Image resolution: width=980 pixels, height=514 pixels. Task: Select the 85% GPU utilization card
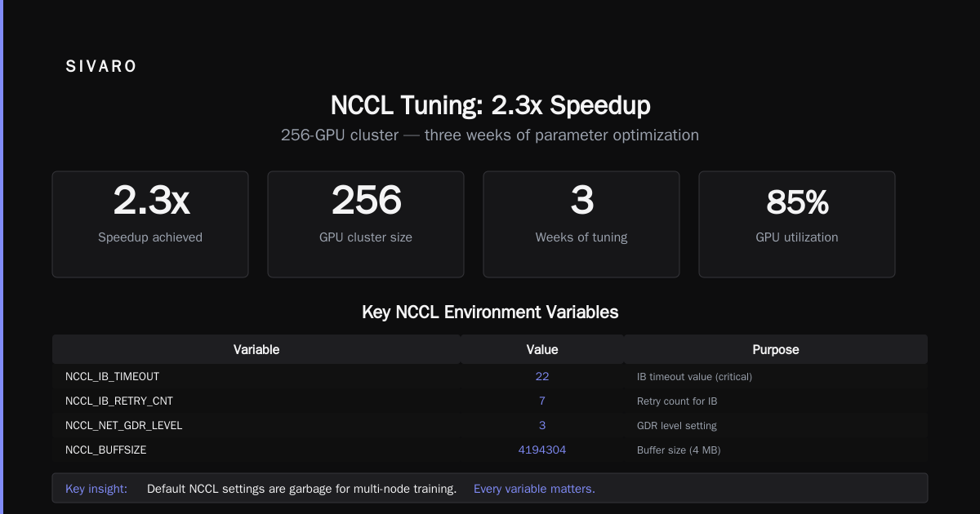coord(797,224)
